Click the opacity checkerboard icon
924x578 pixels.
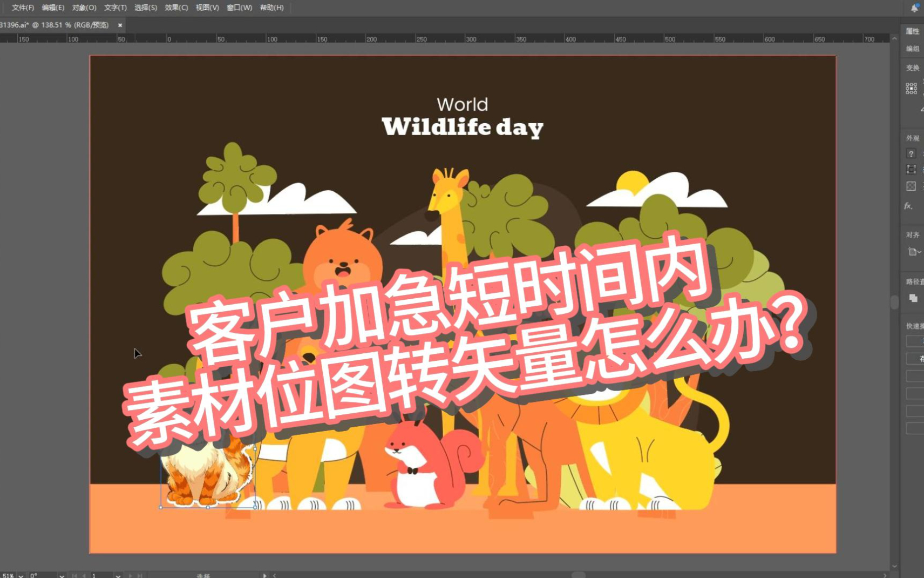click(x=911, y=186)
